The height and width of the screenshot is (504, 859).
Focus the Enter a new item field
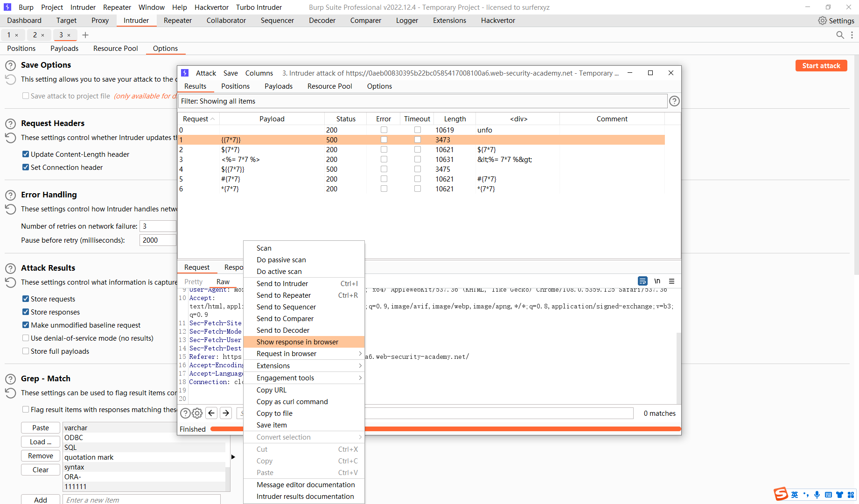click(141, 500)
